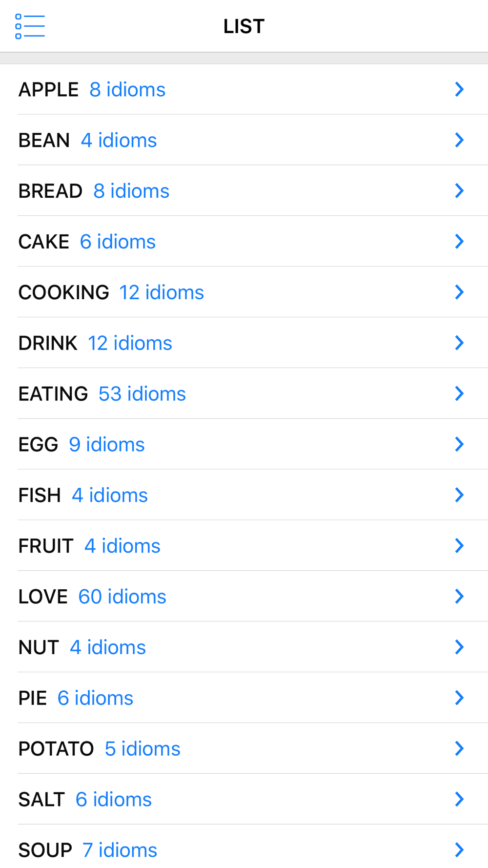The width and height of the screenshot is (488, 868).
Task: Select the EGG row arrow icon
Action: coord(459,444)
